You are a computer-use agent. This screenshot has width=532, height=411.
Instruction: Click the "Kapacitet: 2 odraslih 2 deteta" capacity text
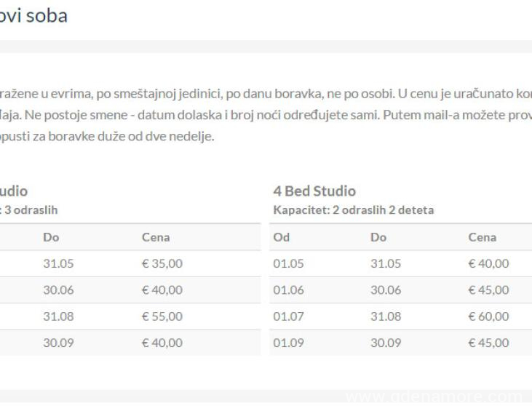pos(352,210)
